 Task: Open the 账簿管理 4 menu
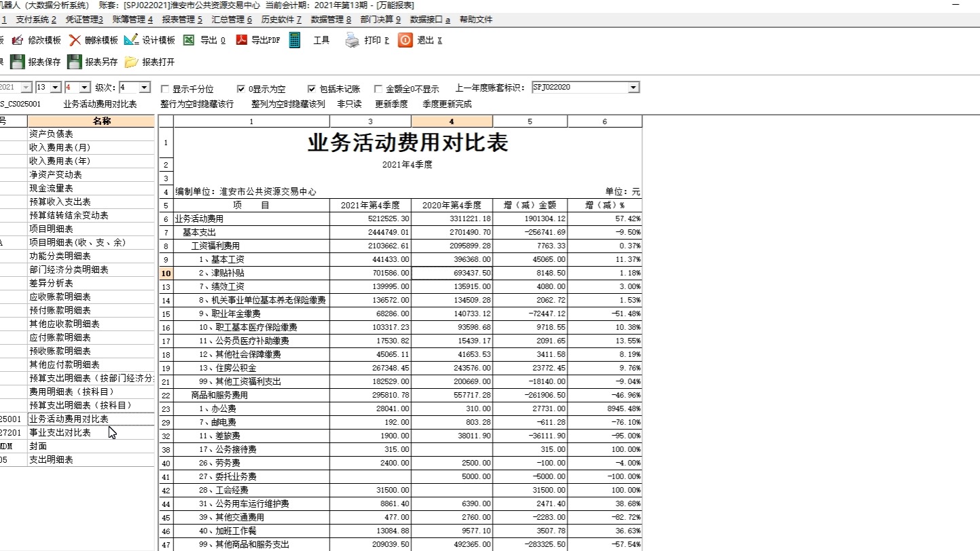(132, 20)
